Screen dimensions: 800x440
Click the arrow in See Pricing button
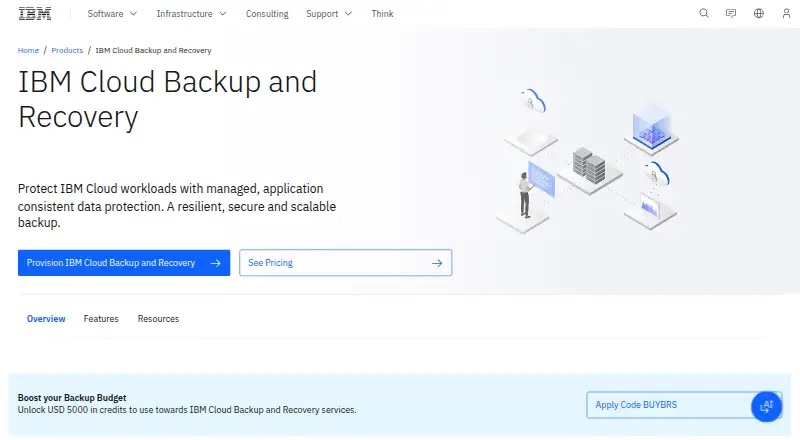click(437, 263)
